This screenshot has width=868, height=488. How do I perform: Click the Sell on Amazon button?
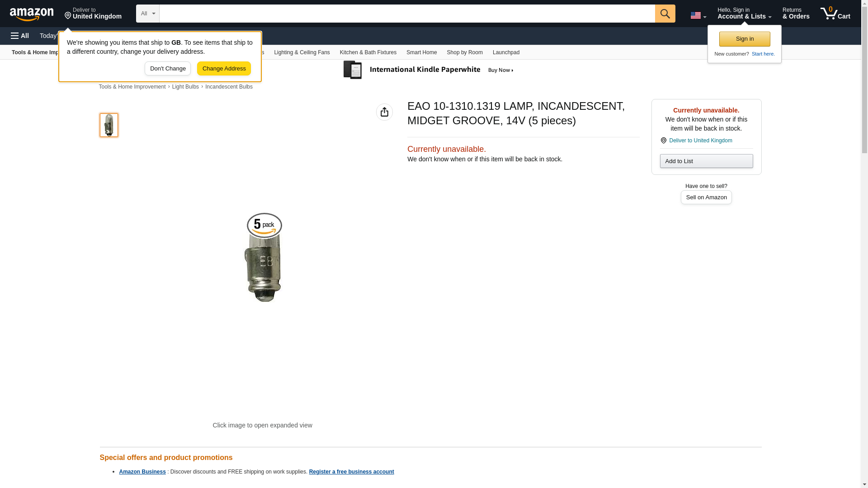point(706,197)
